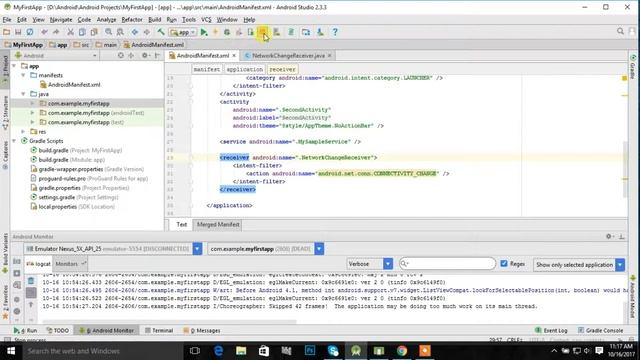
Task: Open the TODO tool window button
Action: click(x=58, y=330)
